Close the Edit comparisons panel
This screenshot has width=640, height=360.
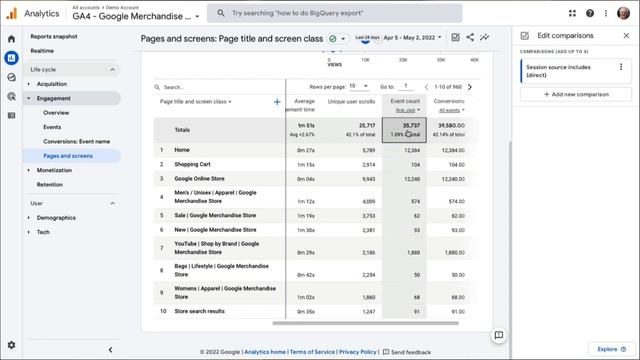click(626, 36)
